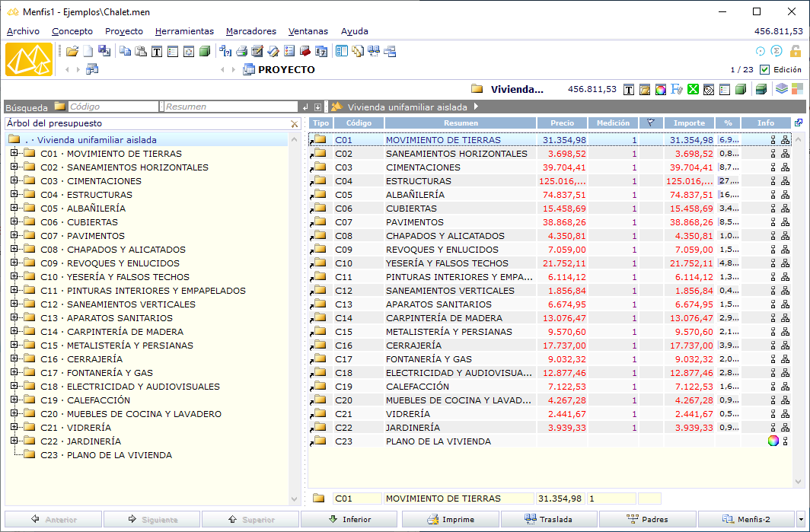This screenshot has width=810, height=532.
Task: Click the copy icon in the main toolbar
Action: pyautogui.click(x=125, y=51)
